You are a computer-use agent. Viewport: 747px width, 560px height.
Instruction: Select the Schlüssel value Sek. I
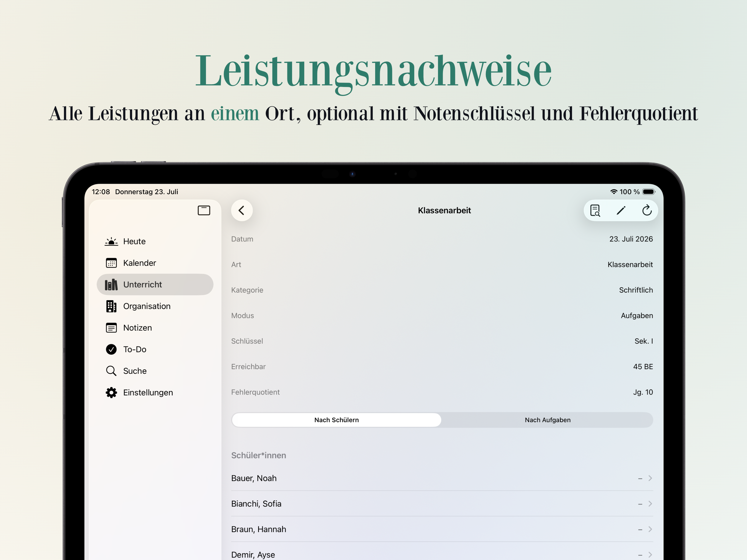pyautogui.click(x=643, y=341)
